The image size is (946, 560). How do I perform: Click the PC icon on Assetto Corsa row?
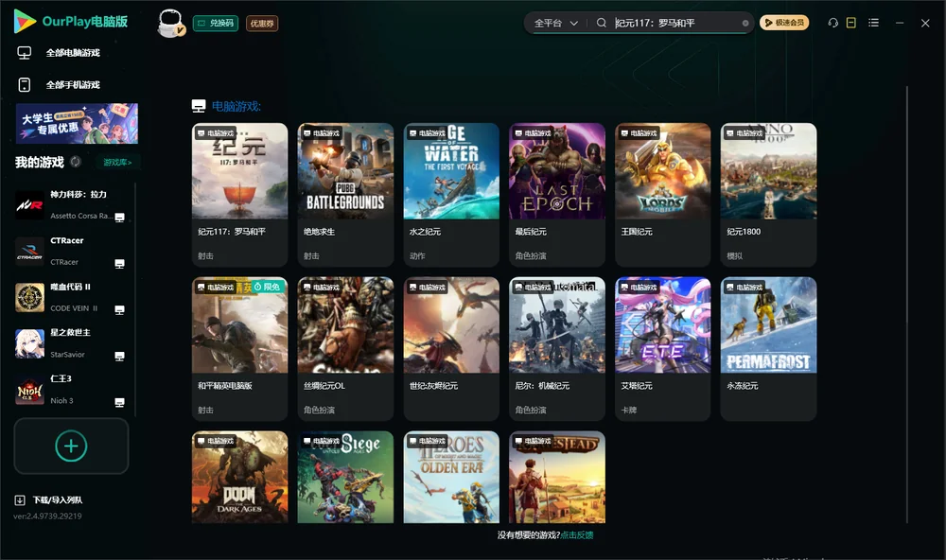(119, 218)
